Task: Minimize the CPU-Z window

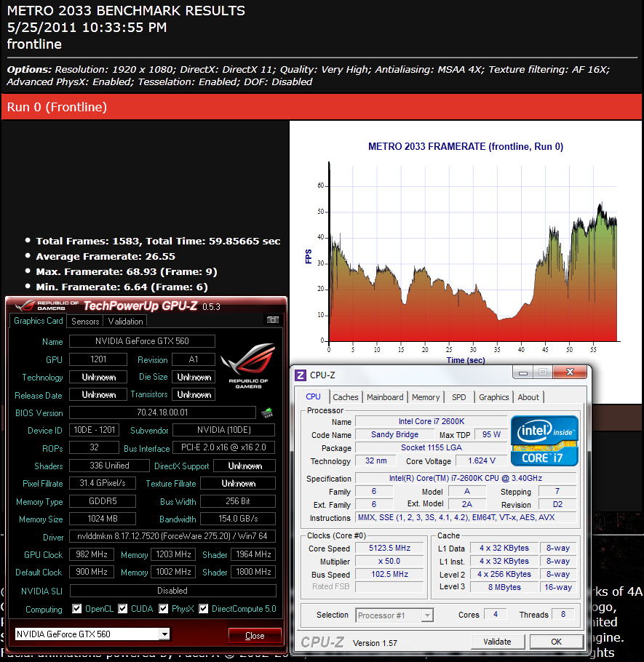Action: click(522, 372)
